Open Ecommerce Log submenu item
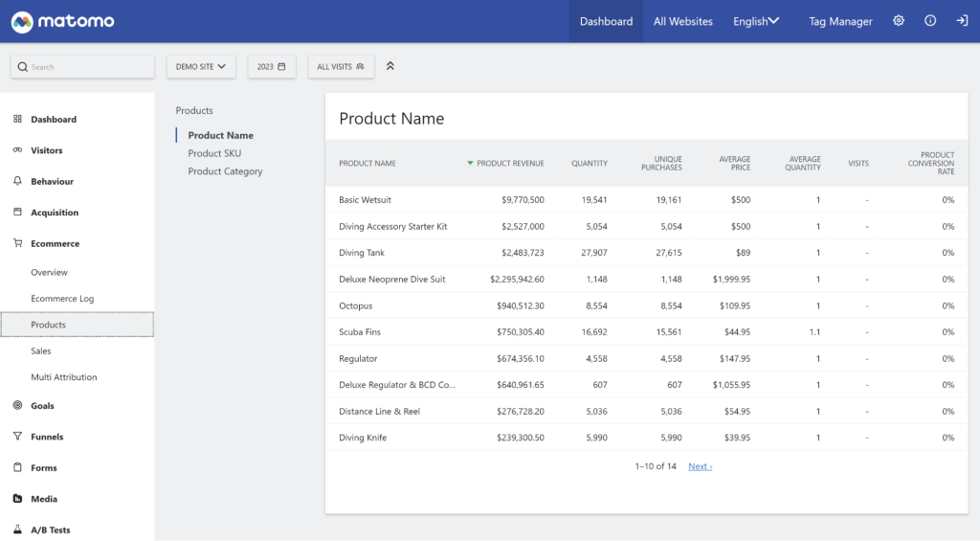Screen dimensions: 980x541 [x=62, y=299]
